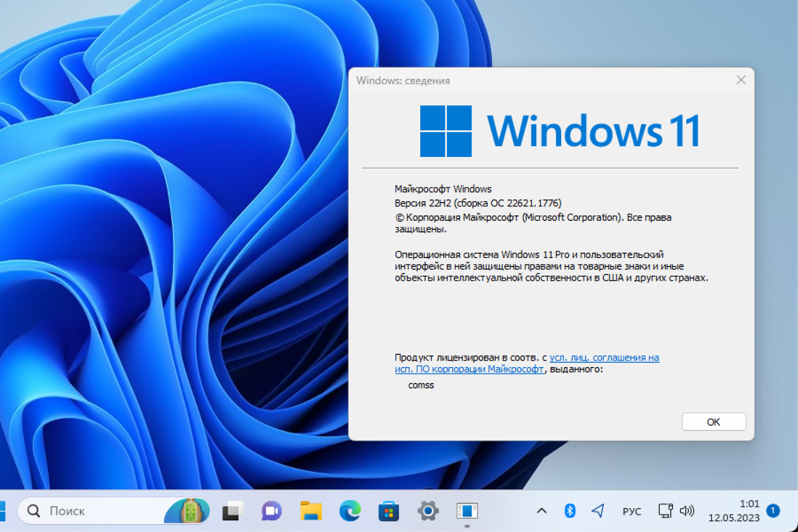The height and width of the screenshot is (532, 798).
Task: Switch the РУС language indicator
Action: click(x=631, y=511)
